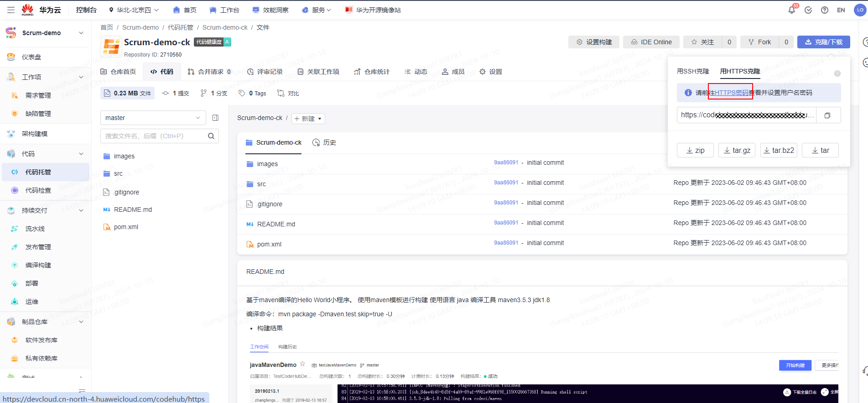Click the notification bell icon
The height and width of the screenshot is (403, 868).
coord(792,10)
